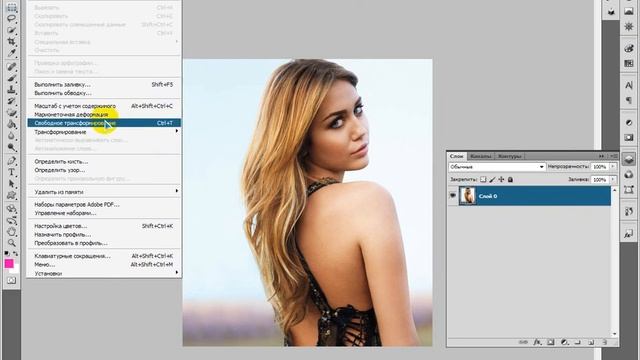
Task: Delete layer with trash icon
Action: 605,342
